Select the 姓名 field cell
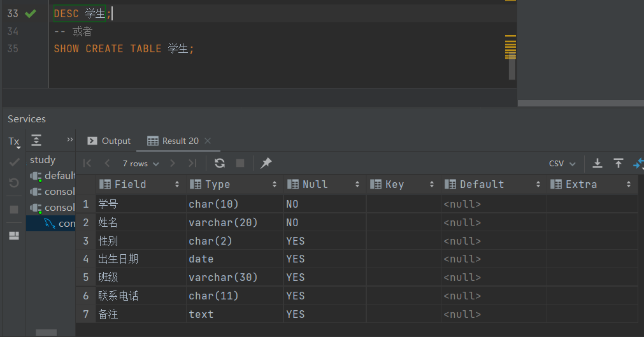 point(141,222)
